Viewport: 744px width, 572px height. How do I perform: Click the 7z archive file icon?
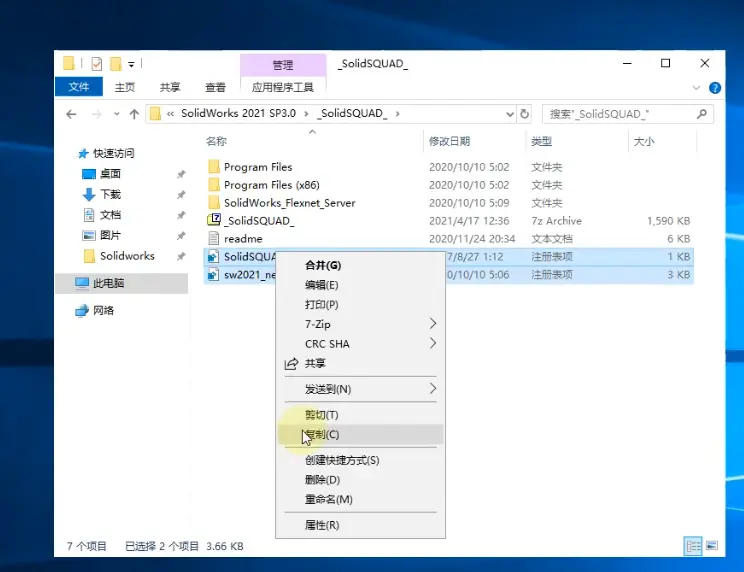(214, 220)
